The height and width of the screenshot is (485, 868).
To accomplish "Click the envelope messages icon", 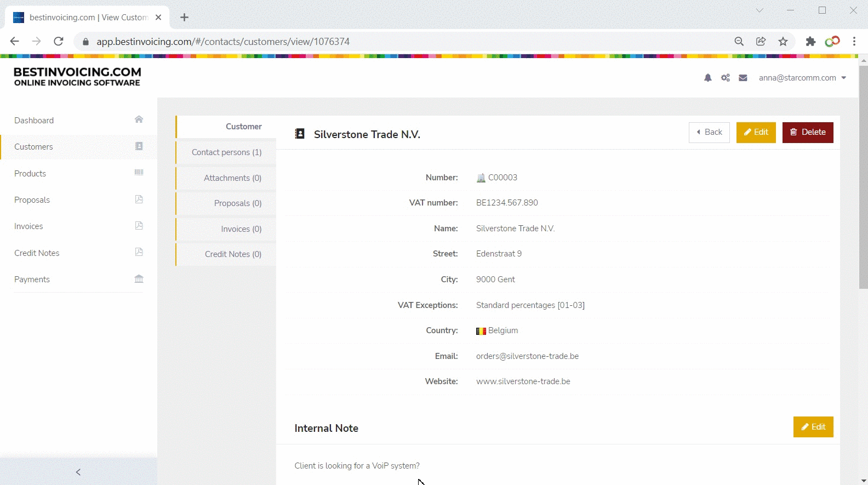I will click(x=743, y=78).
